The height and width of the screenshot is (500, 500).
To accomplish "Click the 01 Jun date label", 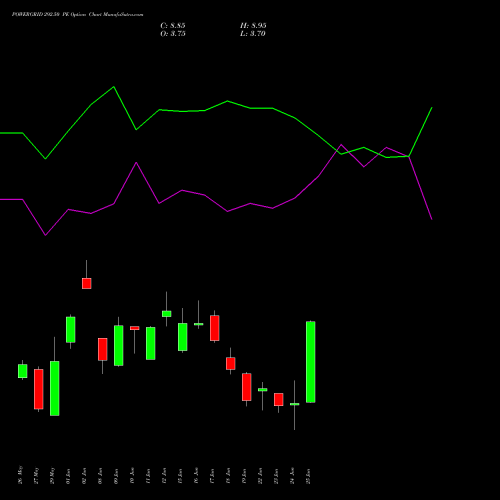I will (x=69, y=476).
